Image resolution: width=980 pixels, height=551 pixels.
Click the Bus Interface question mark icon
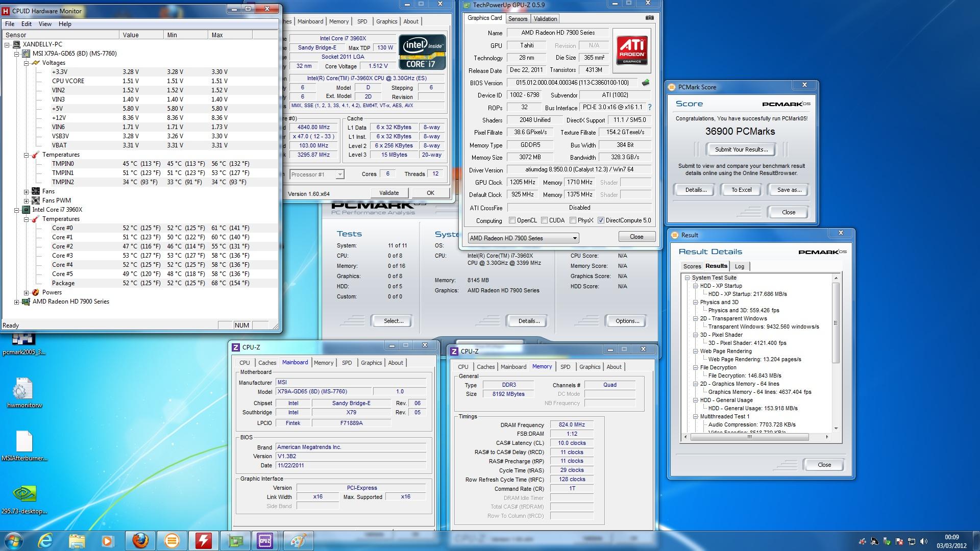(x=649, y=108)
